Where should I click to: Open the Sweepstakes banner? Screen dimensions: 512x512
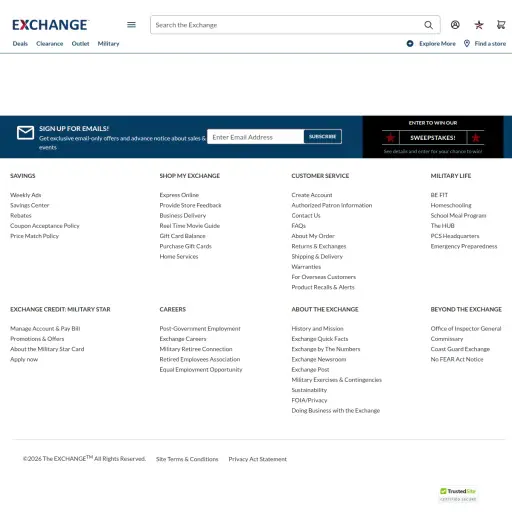point(433,137)
